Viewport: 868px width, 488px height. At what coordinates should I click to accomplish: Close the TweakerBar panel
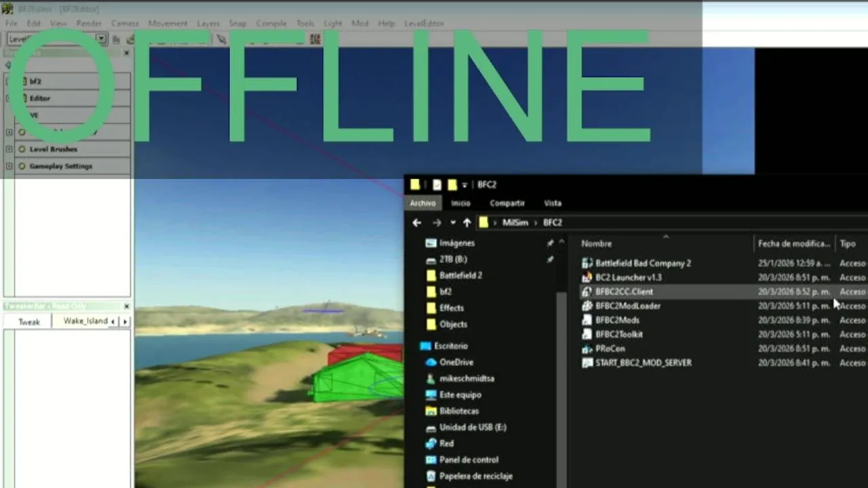(126, 306)
